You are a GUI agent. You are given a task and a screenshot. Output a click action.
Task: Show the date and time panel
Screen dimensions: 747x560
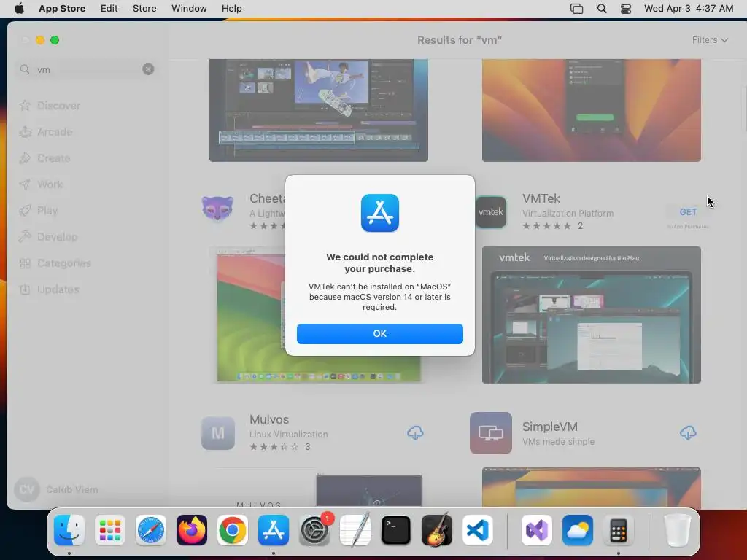689,9
